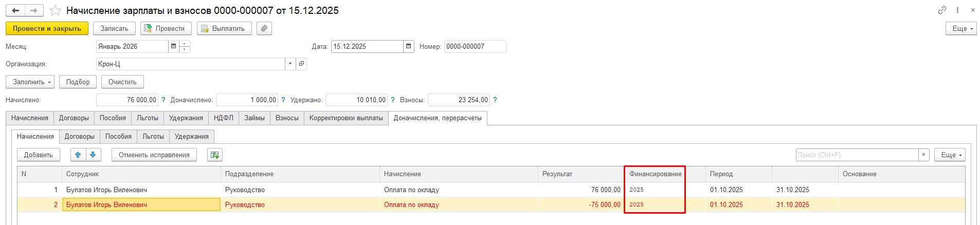
Task: Open the top Льготы tab
Action: 148,118
